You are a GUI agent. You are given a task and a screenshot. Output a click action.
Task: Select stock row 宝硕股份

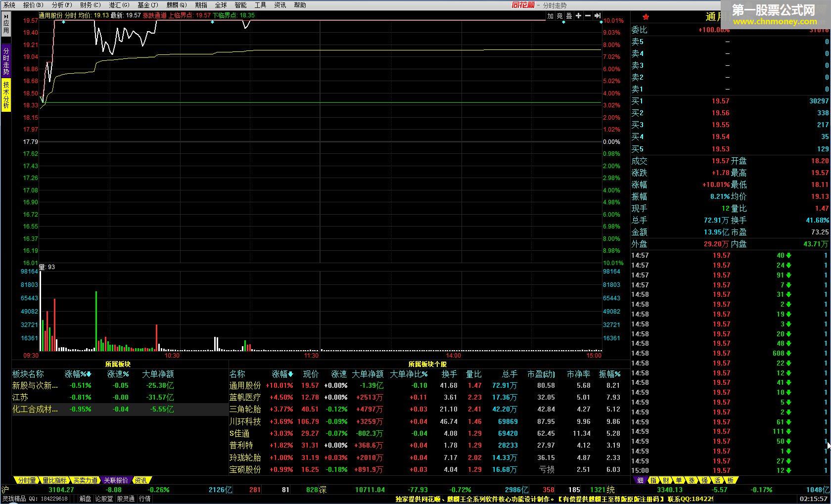pyautogui.click(x=428, y=470)
